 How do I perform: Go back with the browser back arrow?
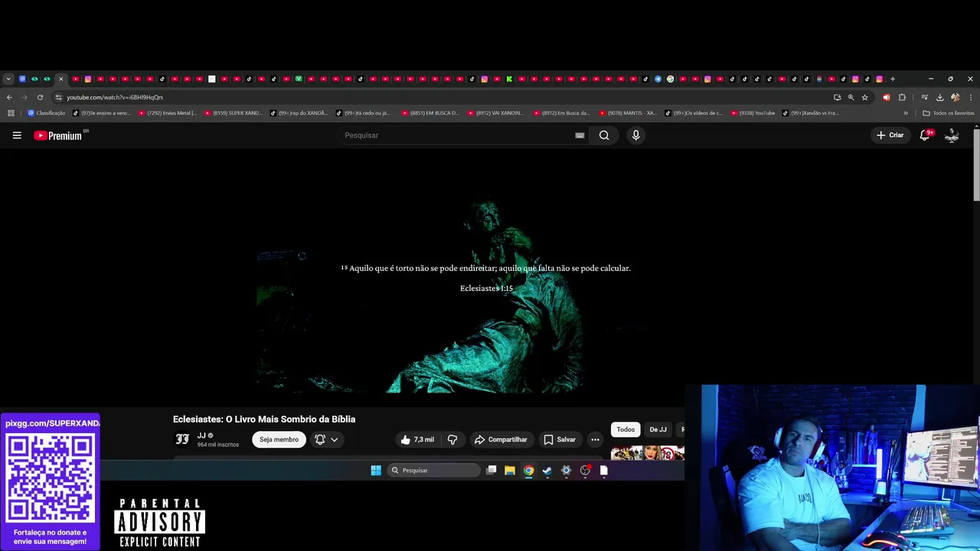[9, 97]
